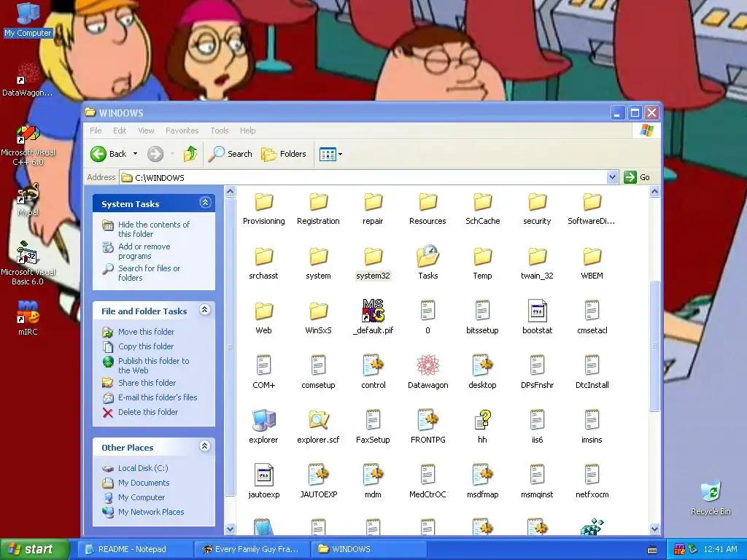
Task: Select the explorer.scf file icon
Action: (x=318, y=421)
